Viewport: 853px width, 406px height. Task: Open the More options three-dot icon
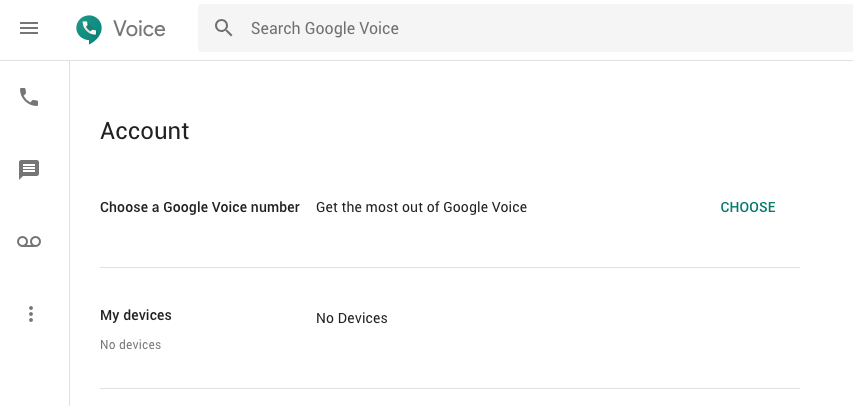coord(31,314)
